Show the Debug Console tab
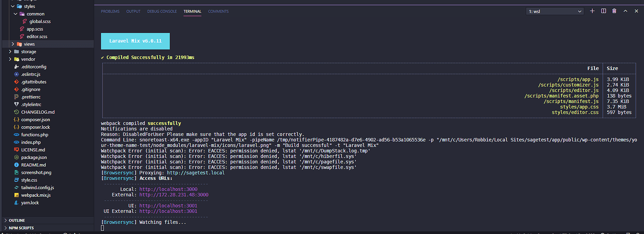The width and height of the screenshot is (644, 234). 162,11
